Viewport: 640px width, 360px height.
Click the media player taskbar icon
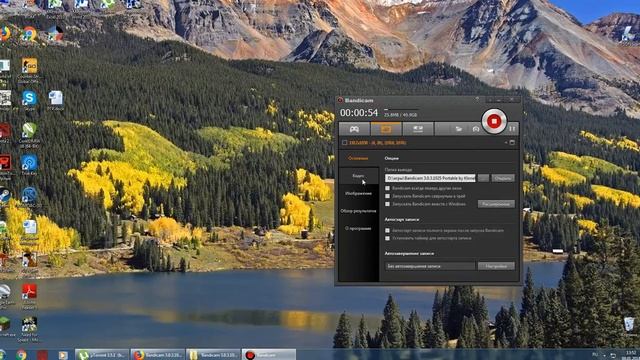[x=62, y=355]
